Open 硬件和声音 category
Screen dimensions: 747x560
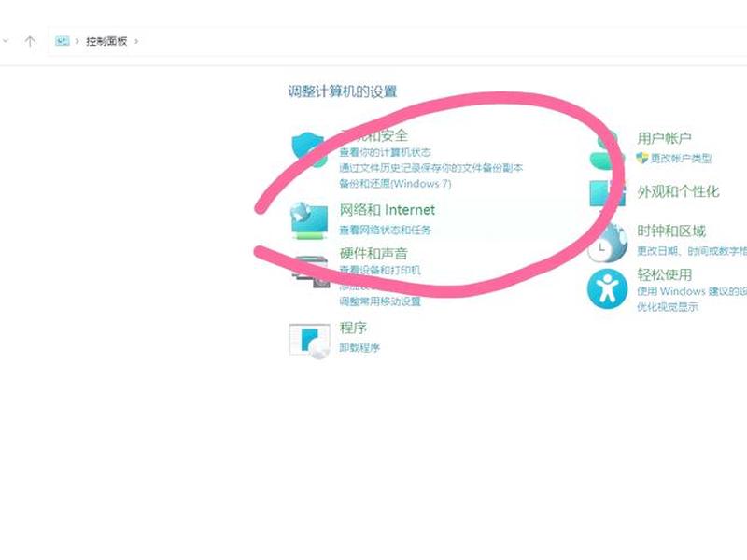click(373, 253)
